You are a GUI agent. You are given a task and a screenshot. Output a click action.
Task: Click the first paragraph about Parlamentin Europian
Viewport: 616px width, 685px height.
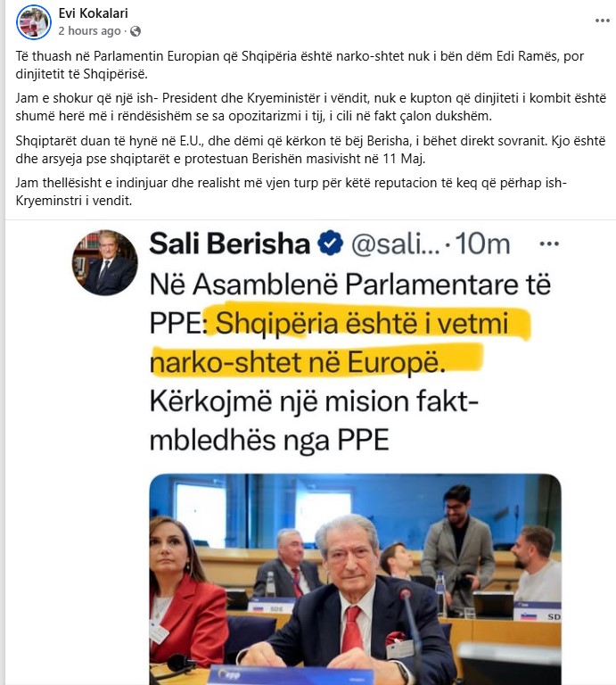[x=300, y=65]
